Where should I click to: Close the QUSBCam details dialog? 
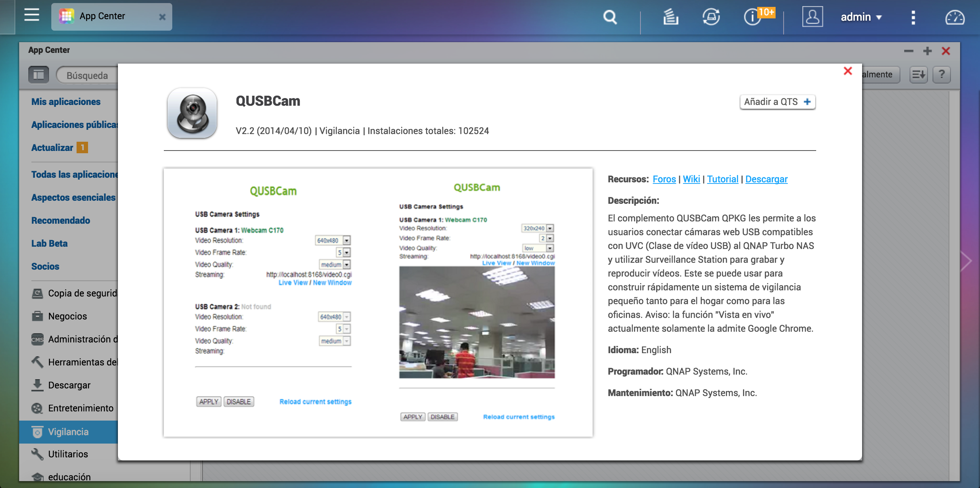tap(848, 71)
